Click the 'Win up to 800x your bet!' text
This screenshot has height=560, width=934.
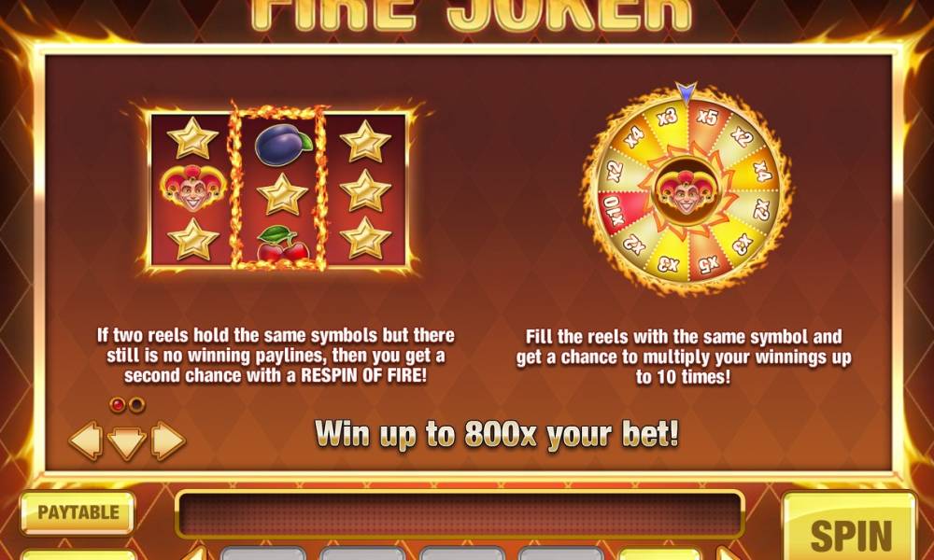point(497,433)
